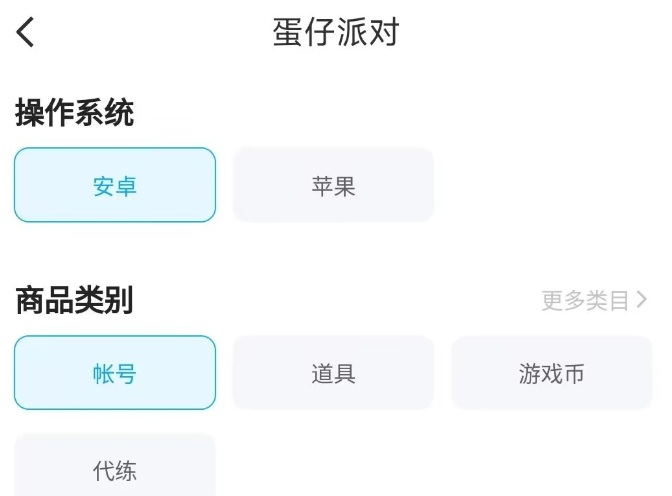672x496 pixels.
Task: Pick the 道具 category chip
Action: pos(333,373)
